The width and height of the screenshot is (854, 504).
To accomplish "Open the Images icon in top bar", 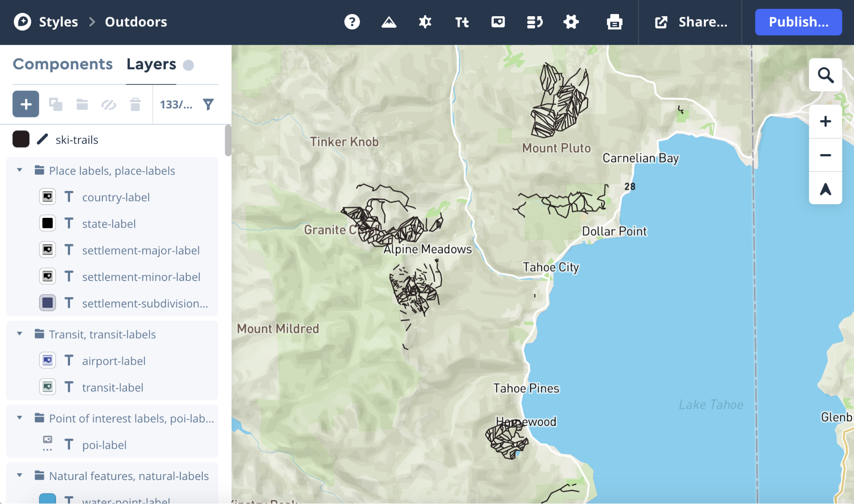I will click(498, 22).
